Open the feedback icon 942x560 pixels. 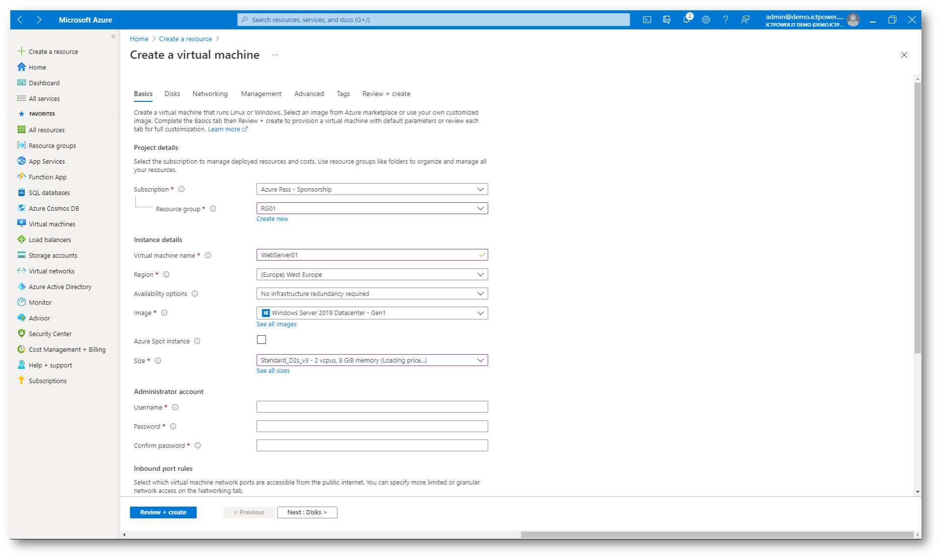pos(745,20)
